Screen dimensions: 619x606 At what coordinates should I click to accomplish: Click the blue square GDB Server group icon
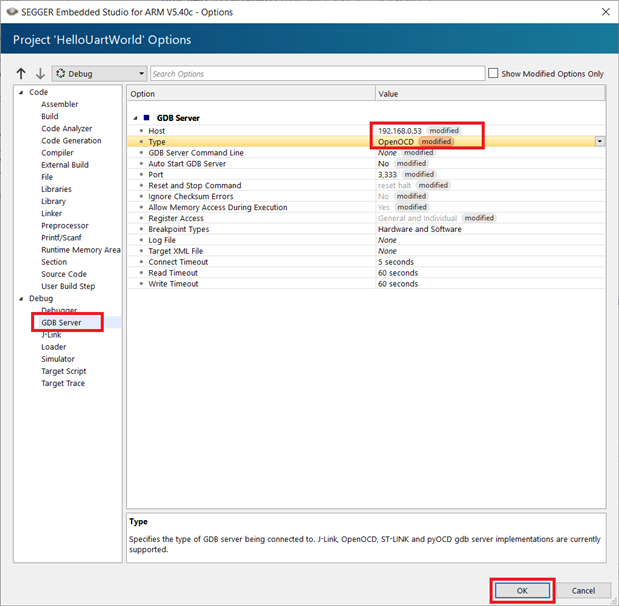pyautogui.click(x=146, y=118)
